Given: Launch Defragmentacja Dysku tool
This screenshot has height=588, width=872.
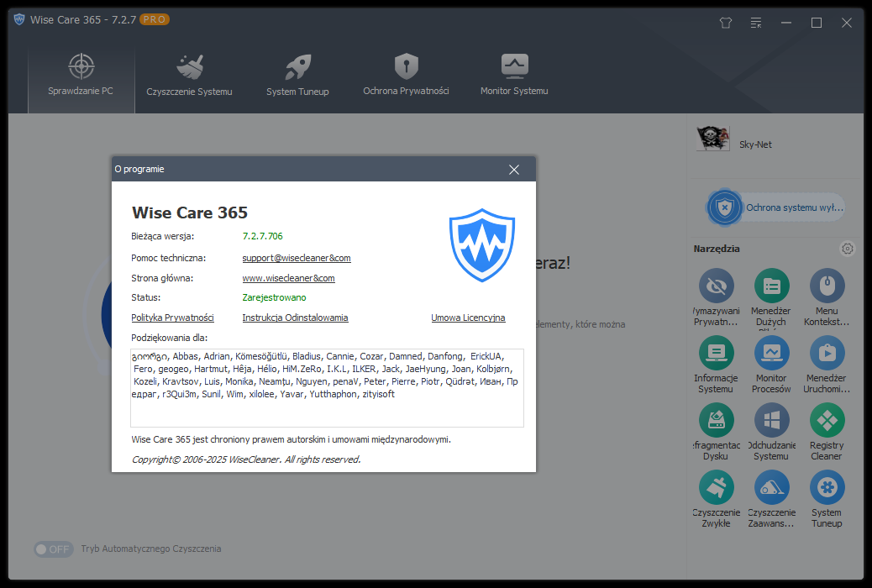Looking at the screenshot, I should [x=716, y=433].
